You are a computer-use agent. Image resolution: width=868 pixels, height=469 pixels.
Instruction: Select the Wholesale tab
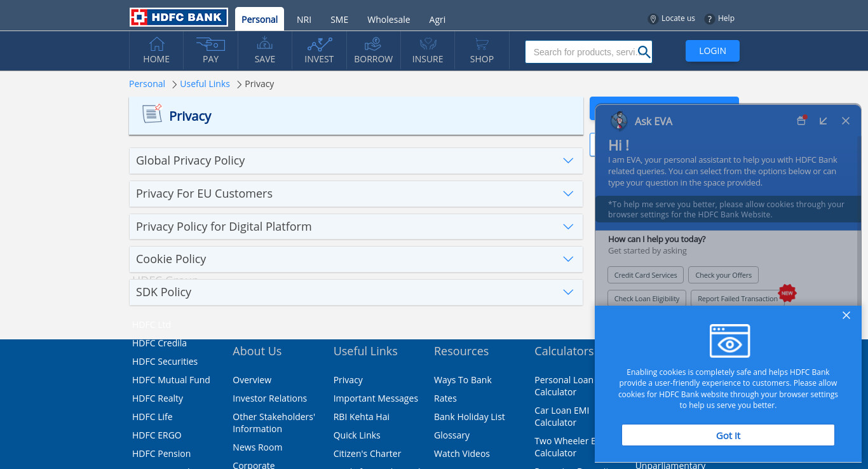388,20
